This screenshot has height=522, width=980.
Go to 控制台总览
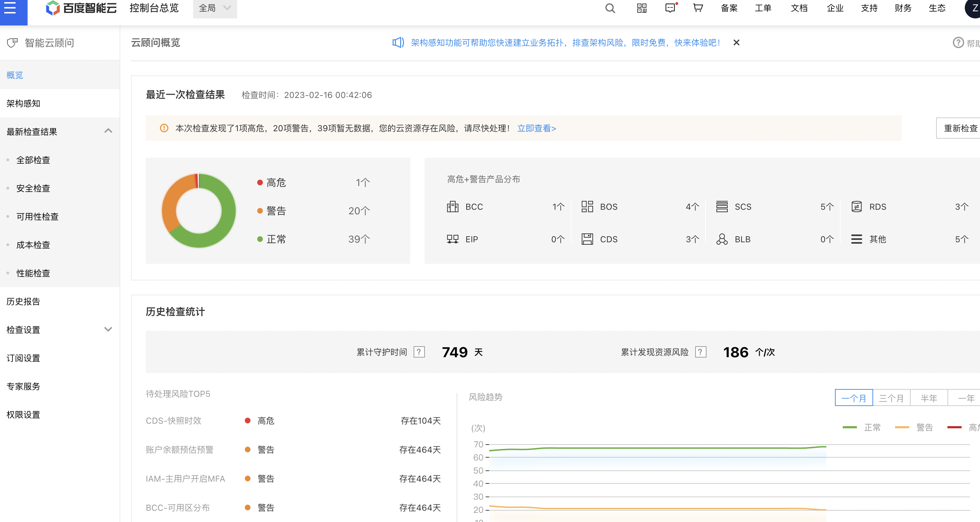pos(154,8)
